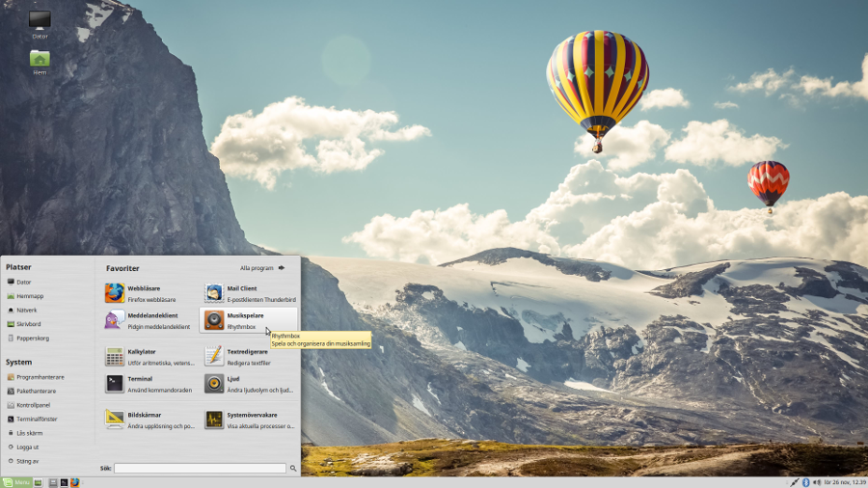Select Logga ut to log out

(x=27, y=447)
